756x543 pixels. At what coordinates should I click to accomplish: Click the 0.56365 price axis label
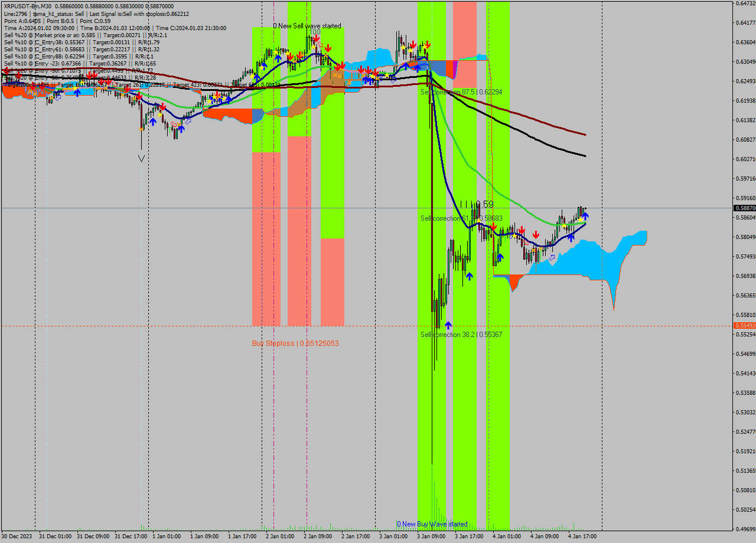click(745, 296)
